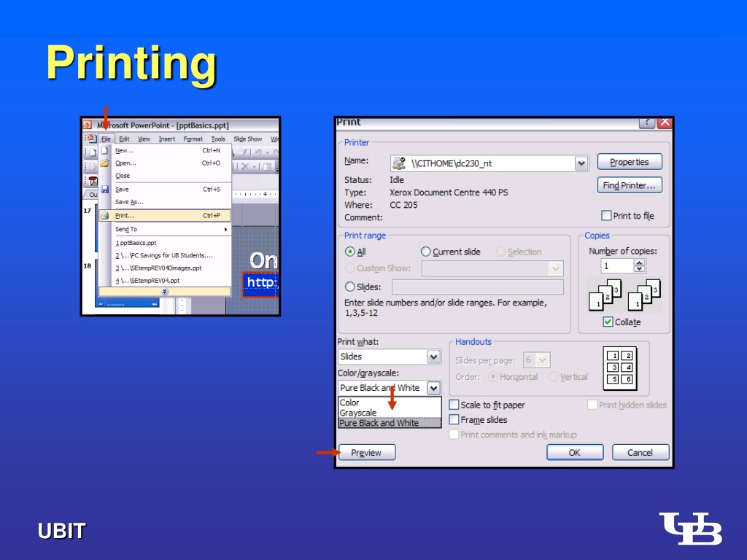Image resolution: width=747 pixels, height=560 pixels.
Task: Click the Save floppy disk icon in File menu
Action: click(105, 189)
